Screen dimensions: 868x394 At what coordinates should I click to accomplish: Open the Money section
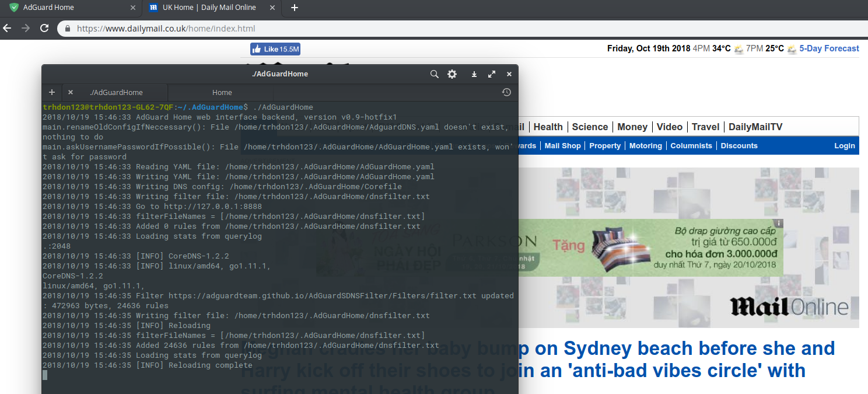632,127
